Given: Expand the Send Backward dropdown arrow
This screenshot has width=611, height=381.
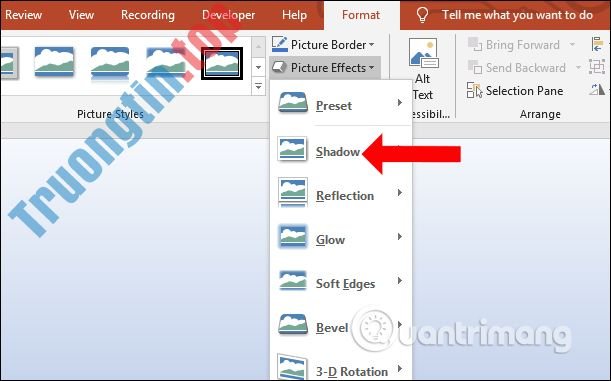Looking at the screenshot, I should 578,68.
